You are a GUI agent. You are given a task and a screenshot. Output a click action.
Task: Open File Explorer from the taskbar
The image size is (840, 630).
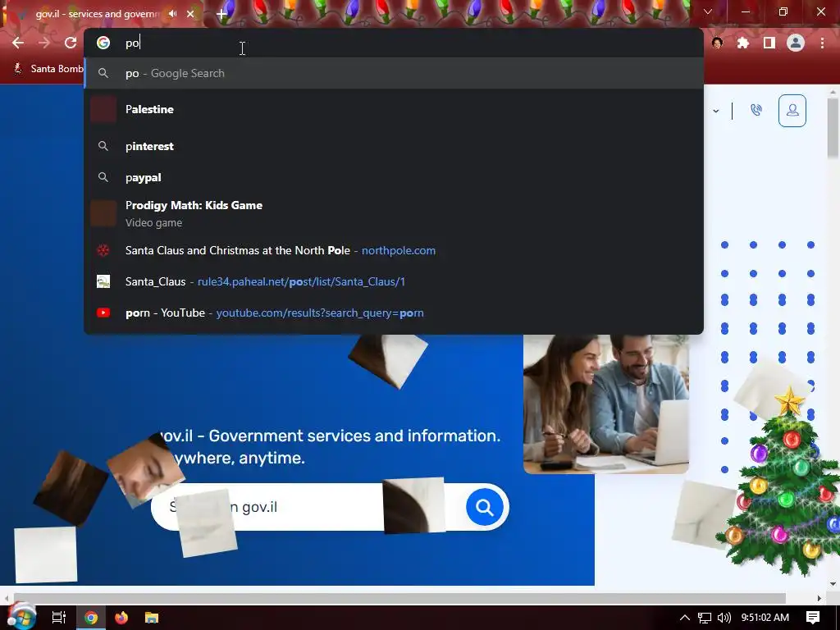tap(152, 618)
